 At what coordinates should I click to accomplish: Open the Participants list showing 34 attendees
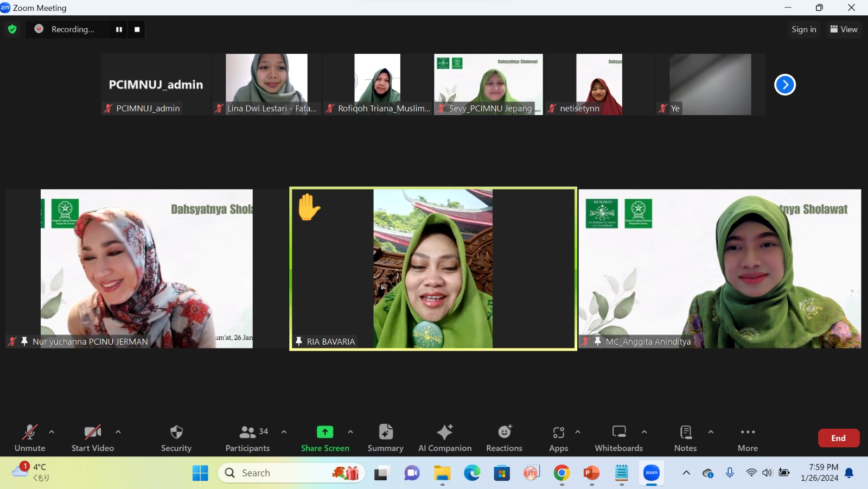(247, 437)
